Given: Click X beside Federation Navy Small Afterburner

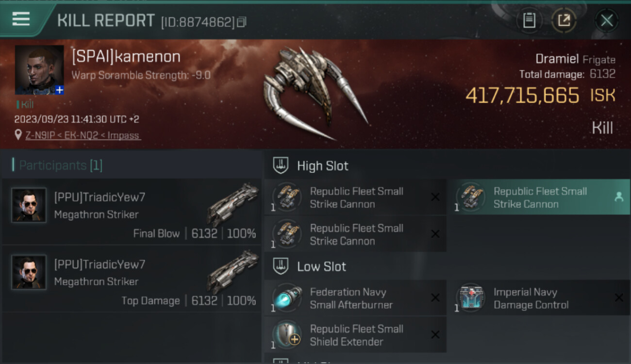Looking at the screenshot, I should (x=435, y=298).
